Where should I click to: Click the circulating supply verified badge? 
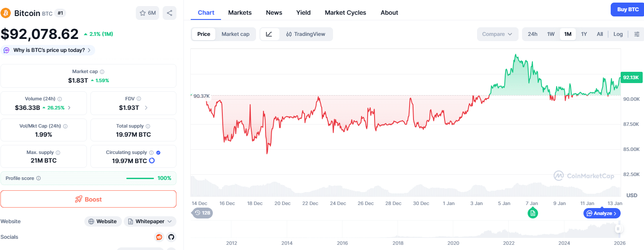tap(158, 153)
